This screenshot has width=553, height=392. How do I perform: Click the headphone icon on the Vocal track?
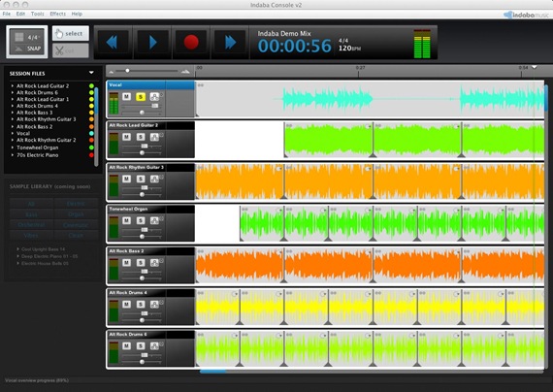pyautogui.click(x=154, y=97)
